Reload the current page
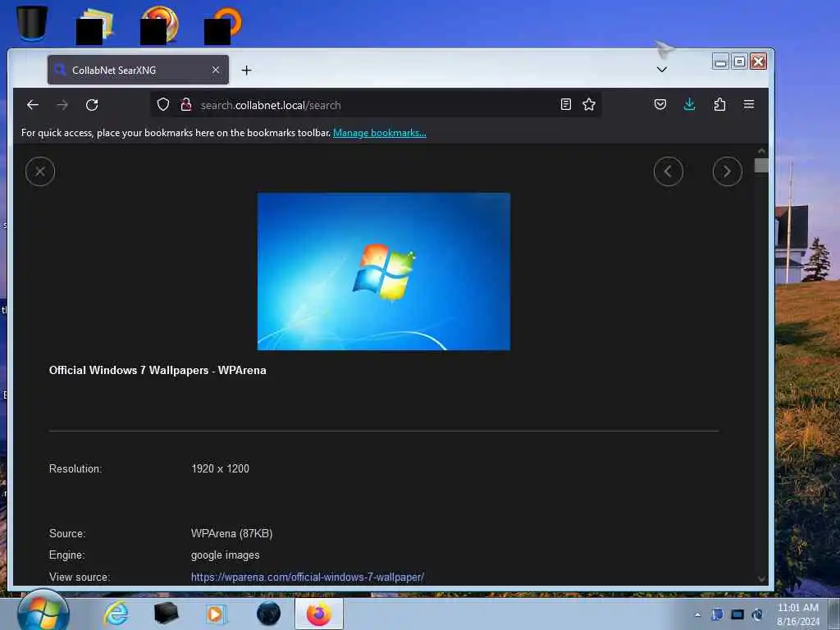The image size is (840, 630). (x=92, y=105)
